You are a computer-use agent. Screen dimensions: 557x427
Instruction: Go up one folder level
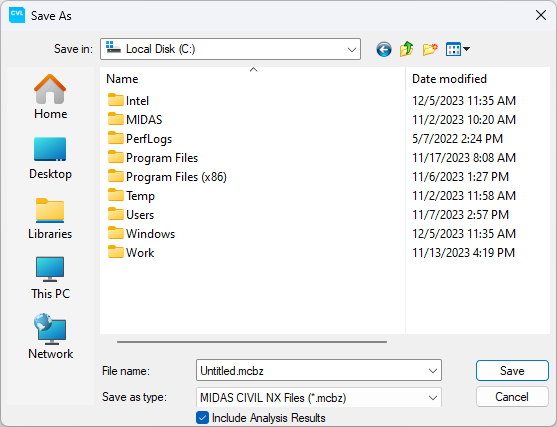point(406,49)
